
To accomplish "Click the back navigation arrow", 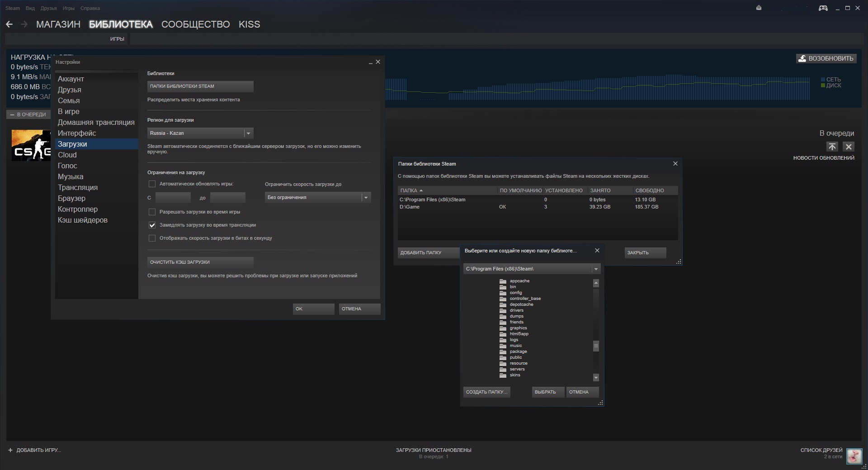I will pos(9,24).
